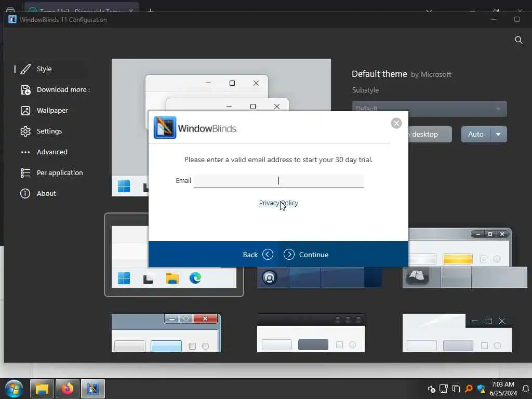Click the large Default theme preview
Viewport: 532px width, 399px height.
pos(221,85)
